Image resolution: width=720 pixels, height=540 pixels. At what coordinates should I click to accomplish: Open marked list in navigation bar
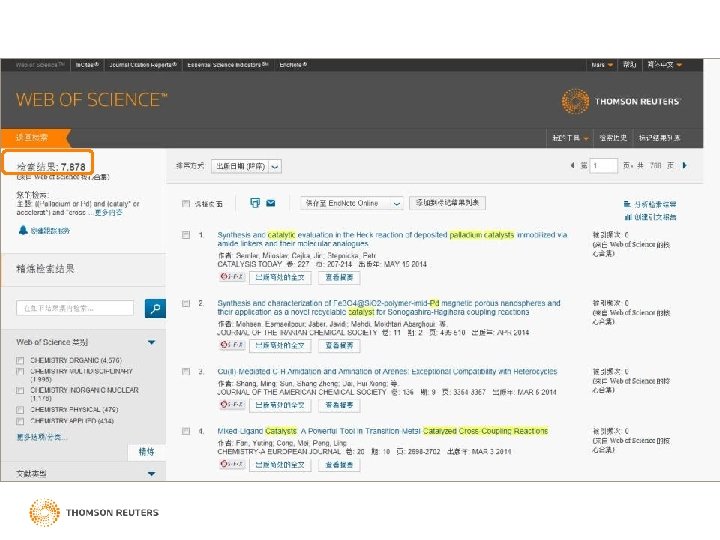click(x=659, y=138)
